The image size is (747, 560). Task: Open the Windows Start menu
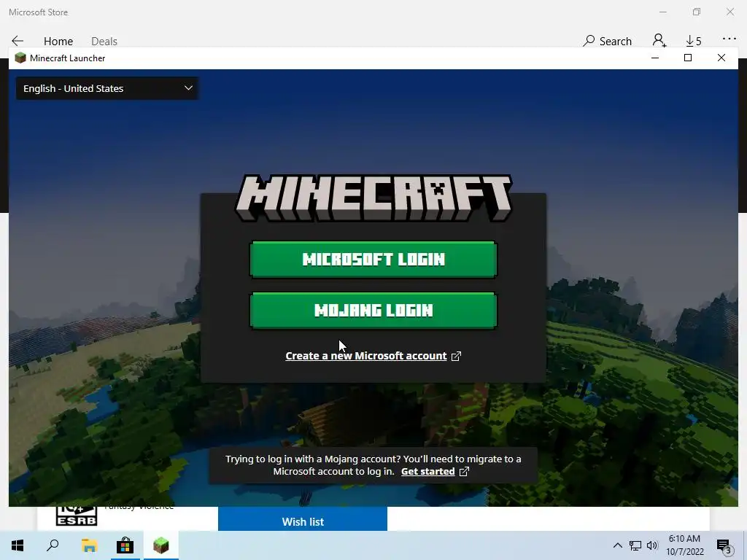tap(18, 545)
